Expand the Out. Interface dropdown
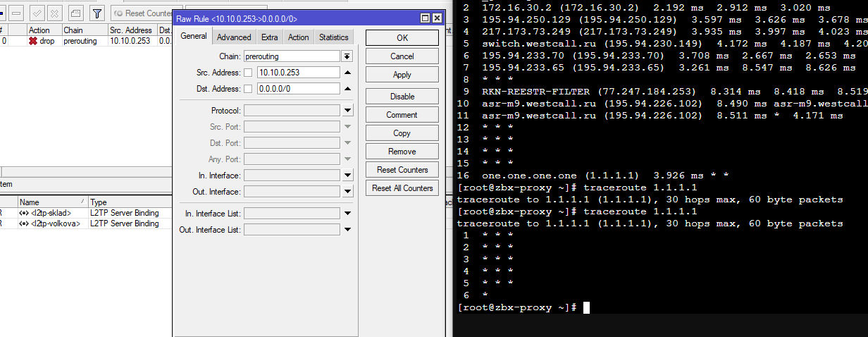The image size is (868, 337). 347,192
